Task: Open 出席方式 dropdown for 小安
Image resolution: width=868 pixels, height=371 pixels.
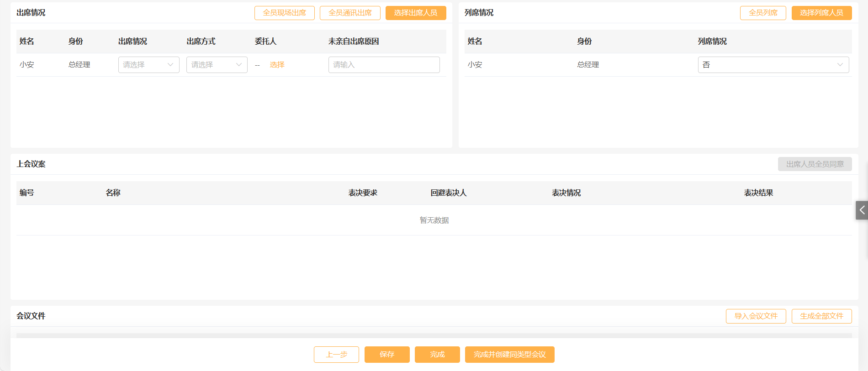Action: [217, 65]
